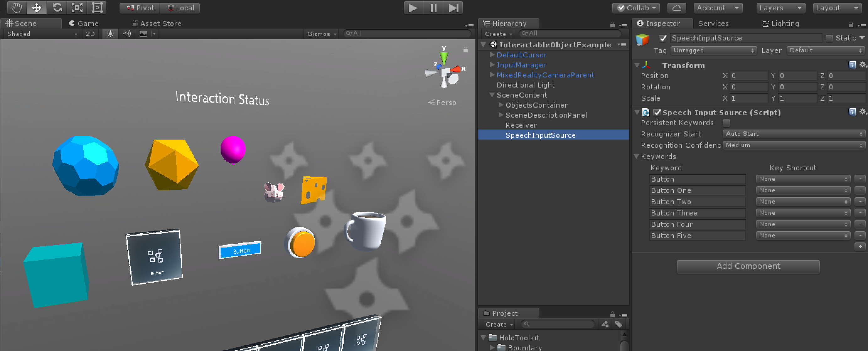Expand MixedRealityCameraParent in the Hierarchy
Viewport: 868px width, 351px height.
click(492, 75)
